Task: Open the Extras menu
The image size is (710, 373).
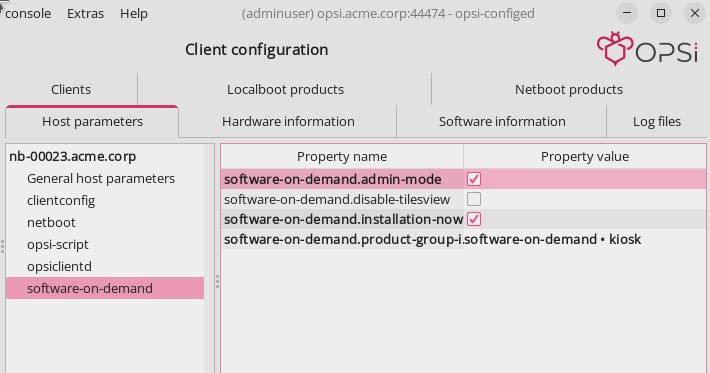Action: 85,14
